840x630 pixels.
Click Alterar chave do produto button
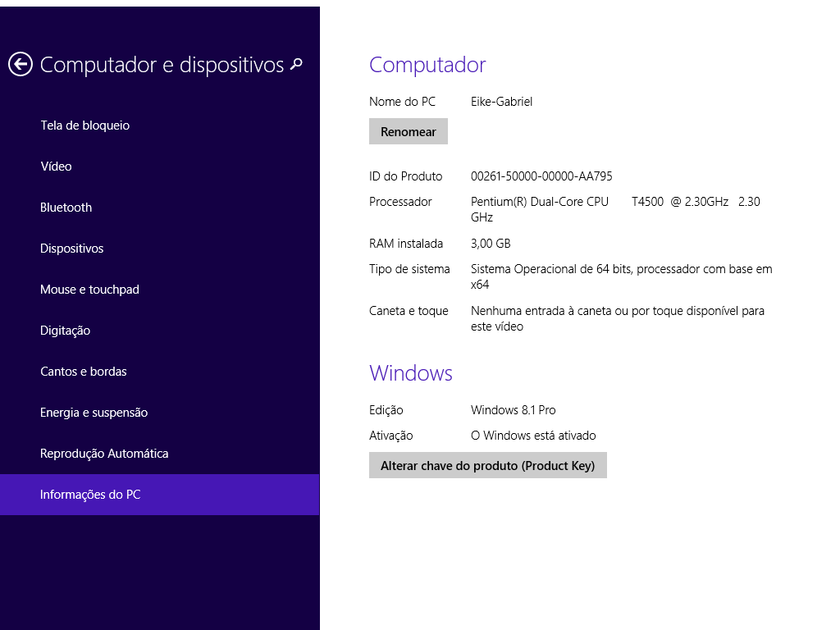coord(487,465)
